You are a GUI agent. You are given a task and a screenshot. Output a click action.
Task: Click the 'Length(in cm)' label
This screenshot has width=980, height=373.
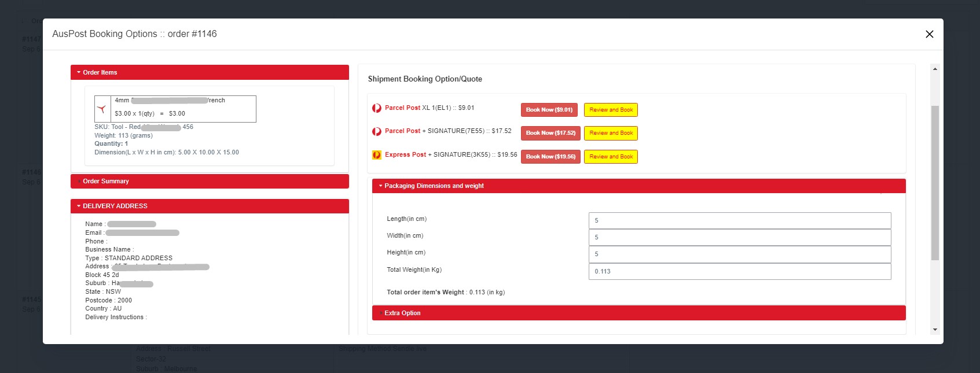click(406, 219)
